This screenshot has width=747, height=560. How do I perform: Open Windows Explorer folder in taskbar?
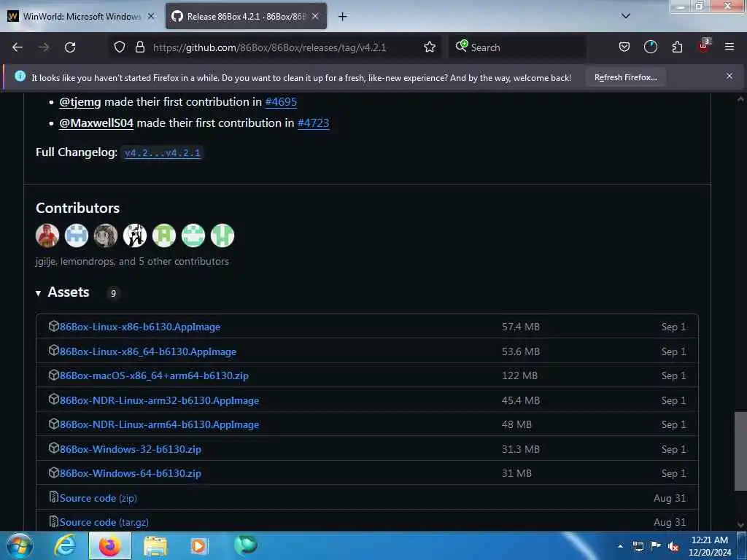[155, 546]
